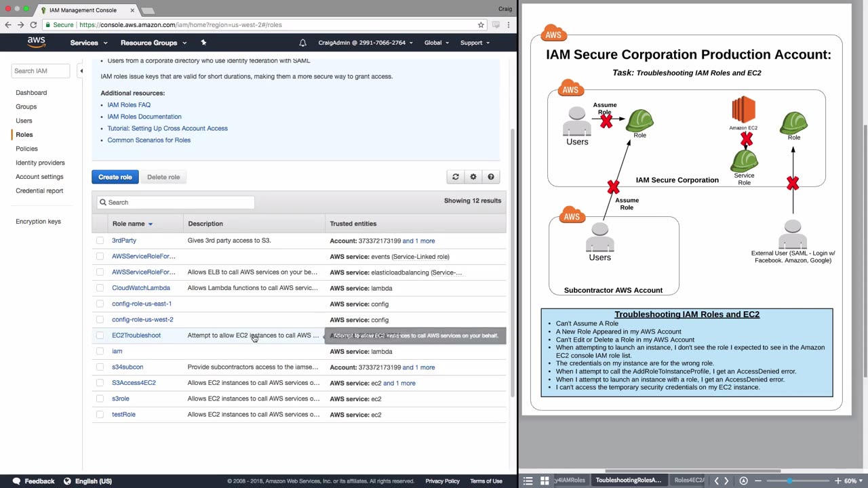Open the page grid view icon in diagram app
The image size is (868, 488).
pos(545,481)
